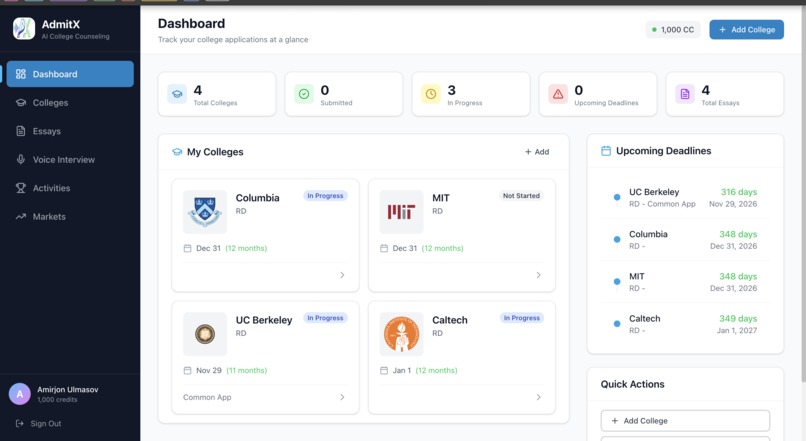Image resolution: width=806 pixels, height=441 pixels.
Task: Click the Submitted green checkmark icon
Action: (x=304, y=94)
